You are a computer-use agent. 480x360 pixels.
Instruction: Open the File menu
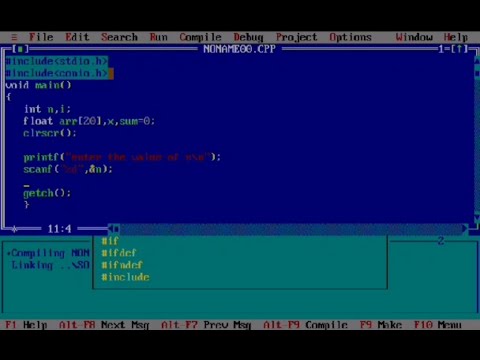click(x=41, y=37)
